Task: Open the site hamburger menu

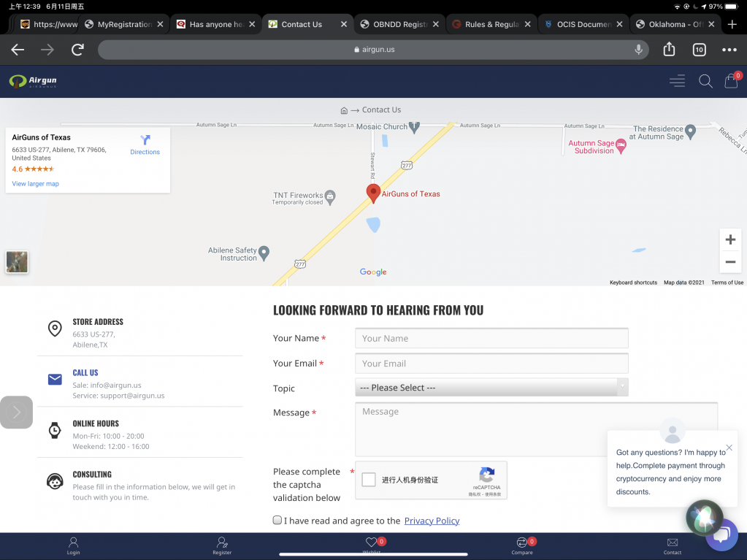Action: click(x=677, y=81)
